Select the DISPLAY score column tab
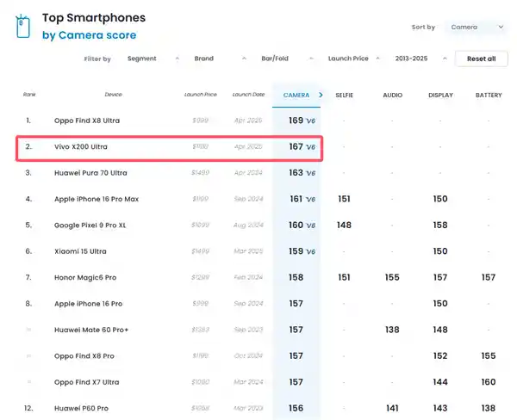 440,95
